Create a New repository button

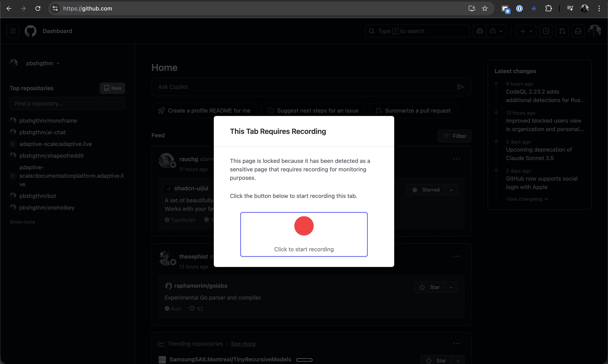(112, 88)
